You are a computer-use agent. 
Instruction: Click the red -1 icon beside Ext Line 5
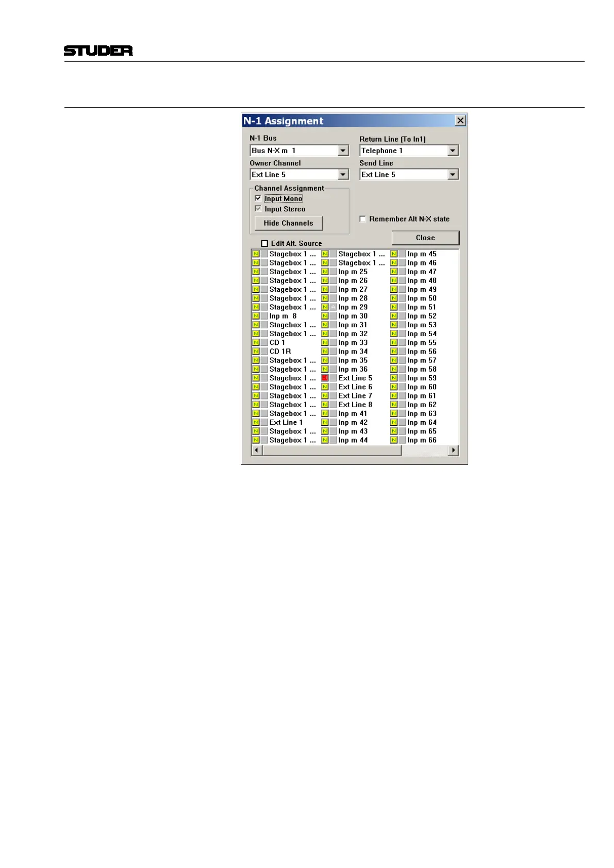[x=325, y=378]
